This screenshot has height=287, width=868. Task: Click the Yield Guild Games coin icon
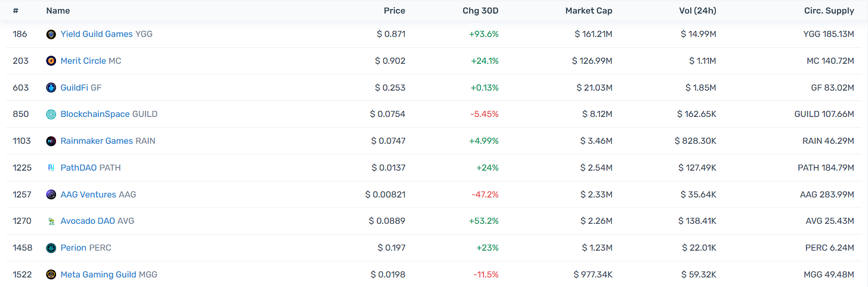coord(51,35)
